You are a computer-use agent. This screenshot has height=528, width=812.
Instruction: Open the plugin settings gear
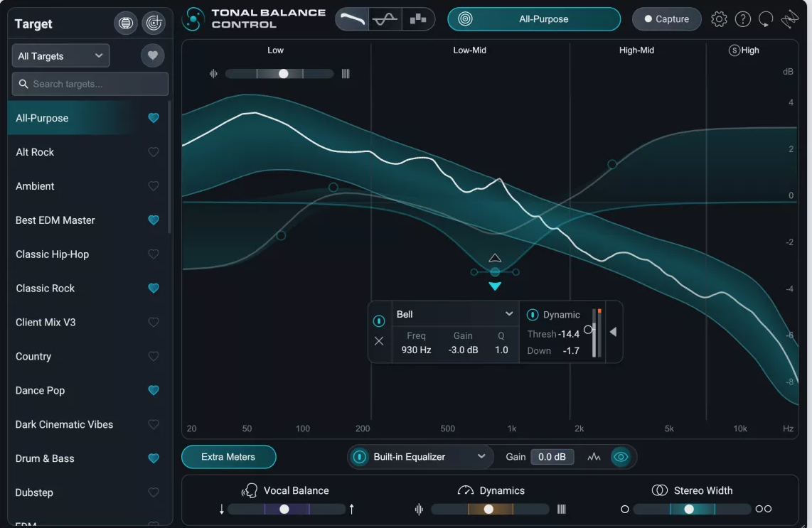pyautogui.click(x=719, y=18)
